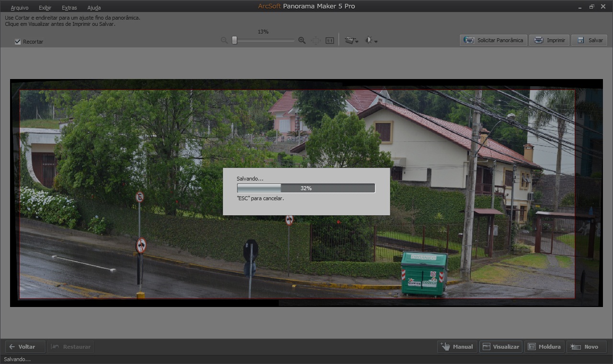Uncheck the Recortar checkbox
The height and width of the screenshot is (364, 613).
(x=18, y=42)
